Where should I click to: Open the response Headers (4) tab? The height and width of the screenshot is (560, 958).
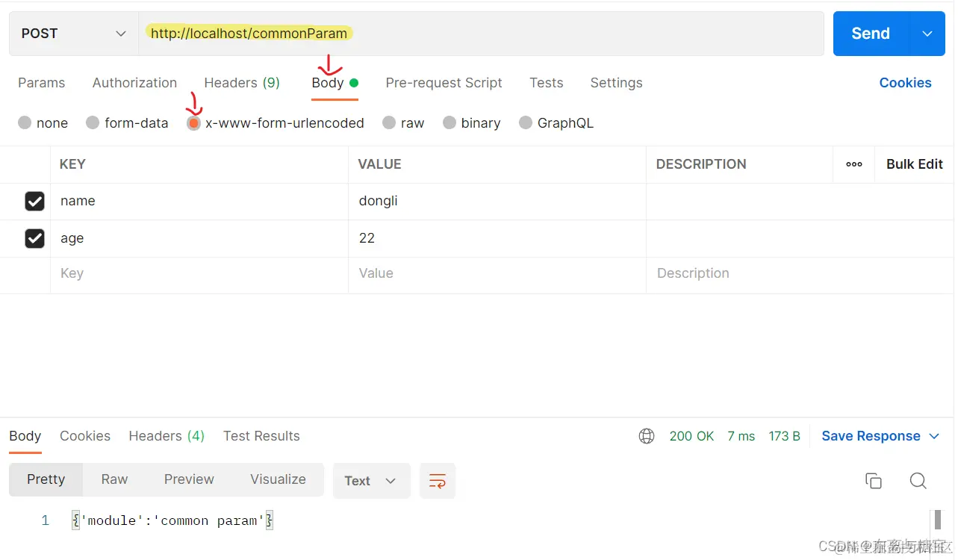[167, 436]
